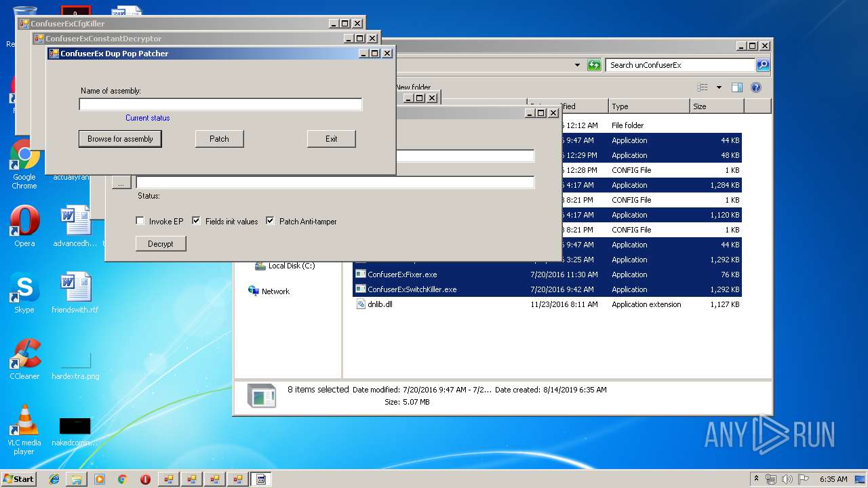Screen dimensions: 868x488
Task: Click the network tray icon
Action: click(771, 479)
